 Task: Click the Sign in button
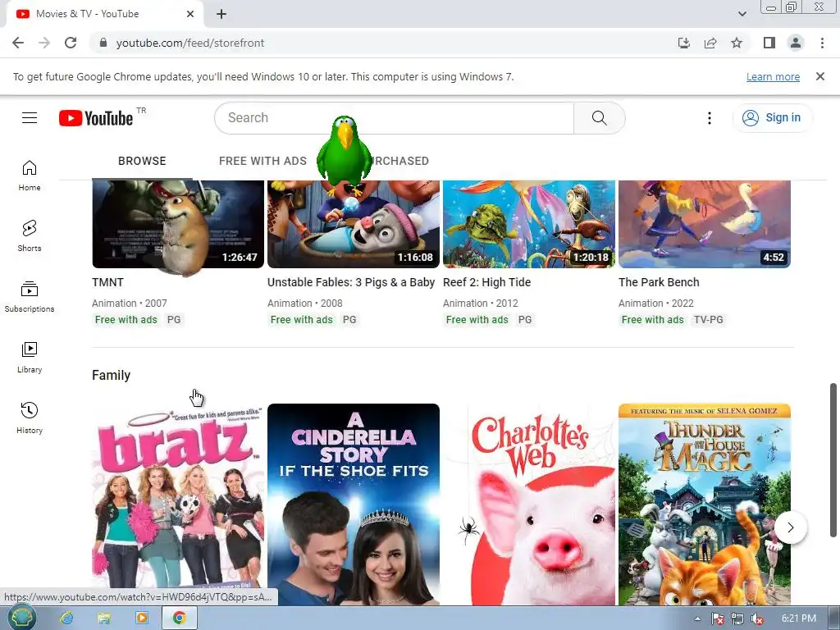772,118
